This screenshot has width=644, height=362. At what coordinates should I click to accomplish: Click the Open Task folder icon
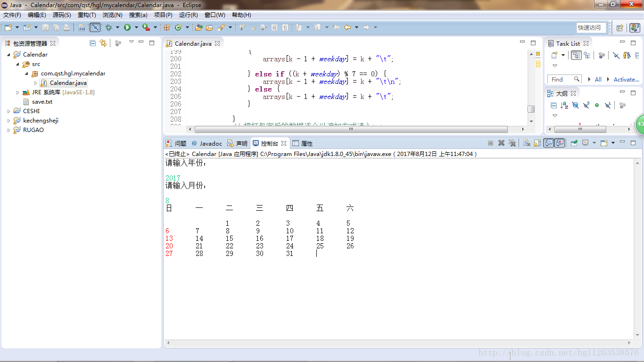209,27
